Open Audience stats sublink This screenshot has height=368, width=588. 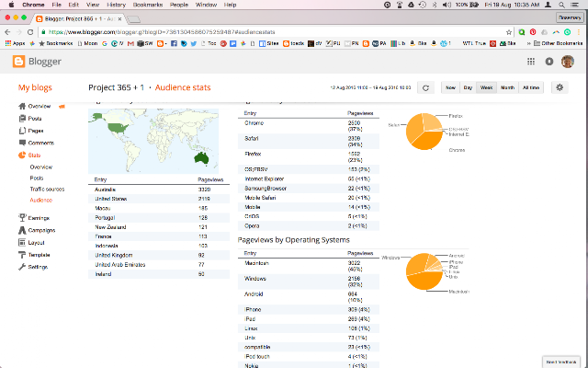click(41, 201)
